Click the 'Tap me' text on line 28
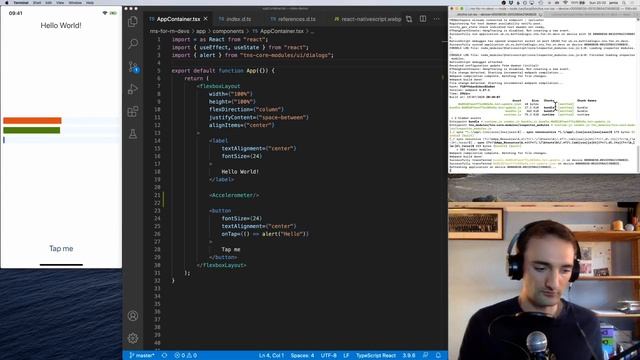640x360 pixels. pyautogui.click(x=231, y=249)
